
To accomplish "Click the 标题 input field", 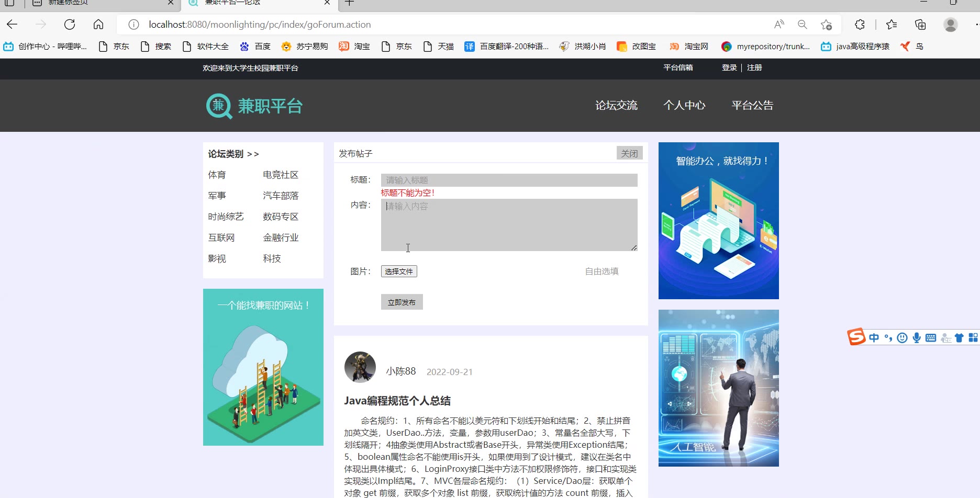I will (x=509, y=180).
